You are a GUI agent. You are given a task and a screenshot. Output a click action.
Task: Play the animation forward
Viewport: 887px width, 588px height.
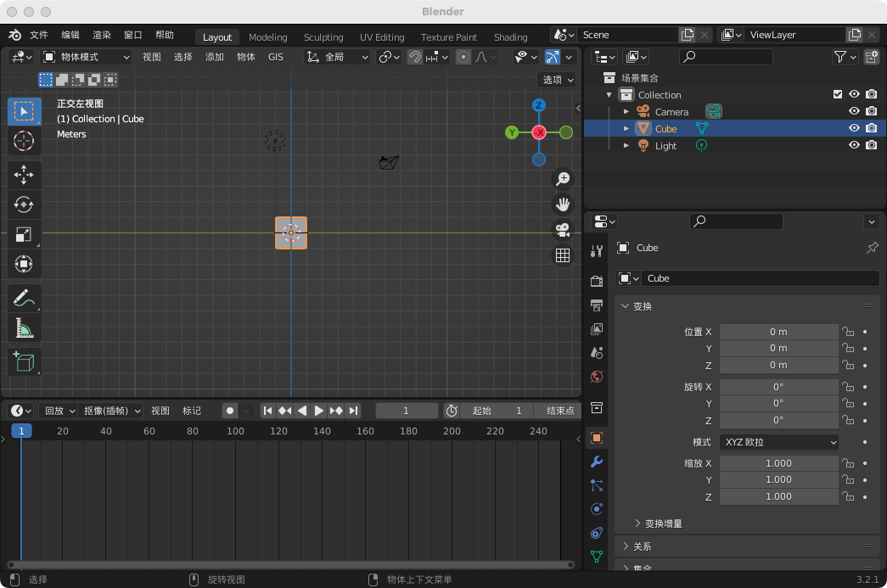(x=319, y=411)
